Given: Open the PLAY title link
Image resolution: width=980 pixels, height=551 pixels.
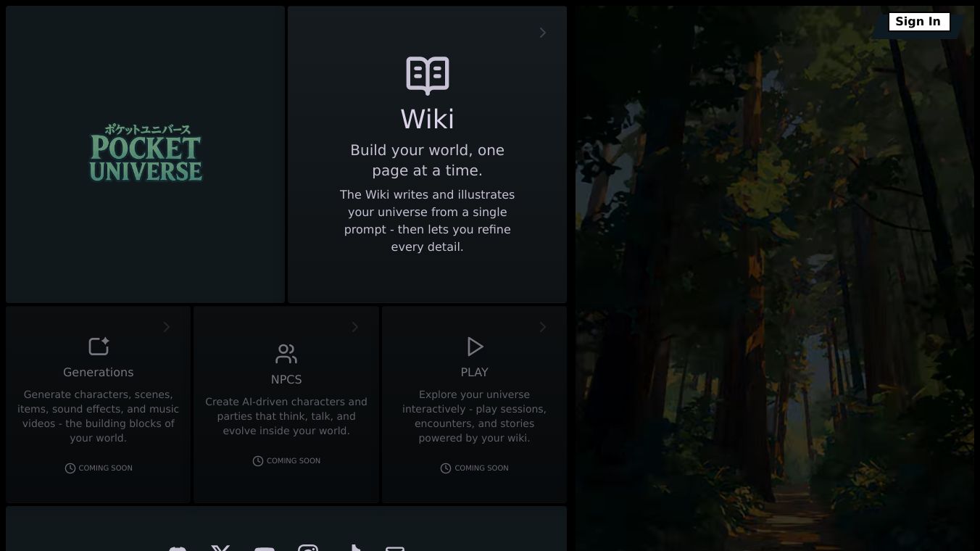Looking at the screenshot, I should (x=475, y=372).
